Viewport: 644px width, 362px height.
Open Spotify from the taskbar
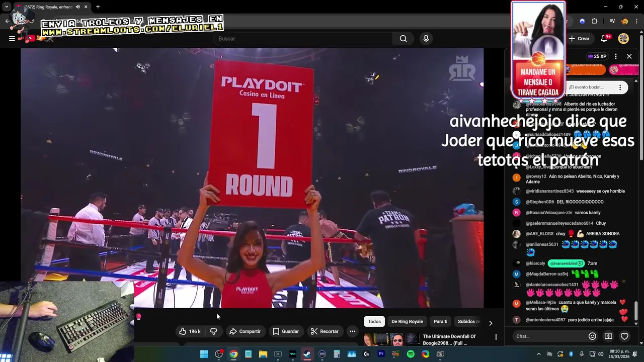pyautogui.click(x=411, y=354)
